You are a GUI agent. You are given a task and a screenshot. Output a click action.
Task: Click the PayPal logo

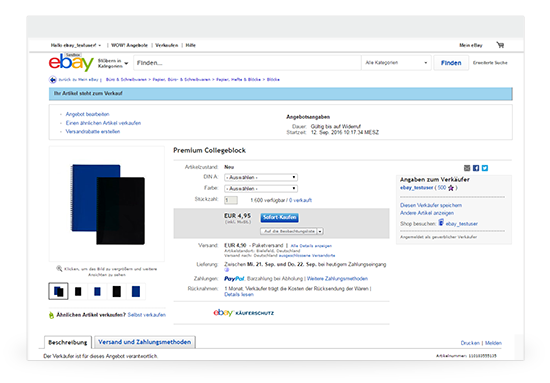[x=234, y=278]
